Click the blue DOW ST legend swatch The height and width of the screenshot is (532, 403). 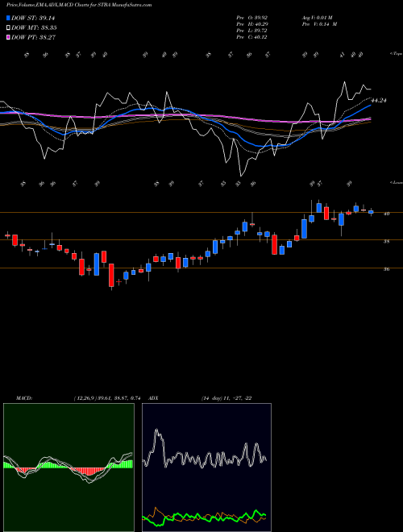[8, 18]
